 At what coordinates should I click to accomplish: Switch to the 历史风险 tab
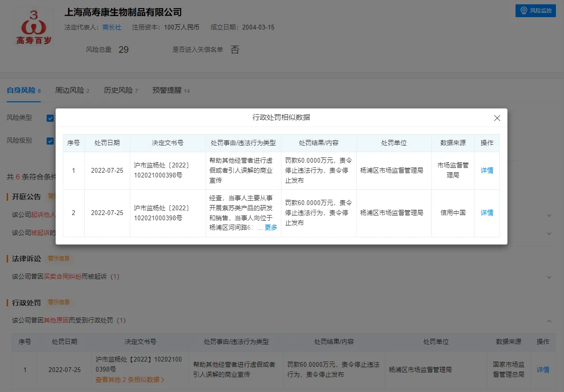[121, 90]
